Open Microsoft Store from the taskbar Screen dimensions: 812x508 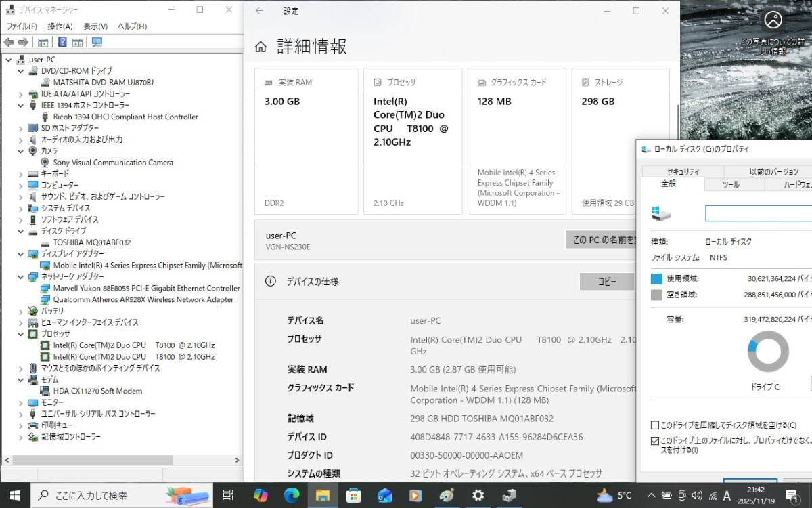(x=353, y=495)
